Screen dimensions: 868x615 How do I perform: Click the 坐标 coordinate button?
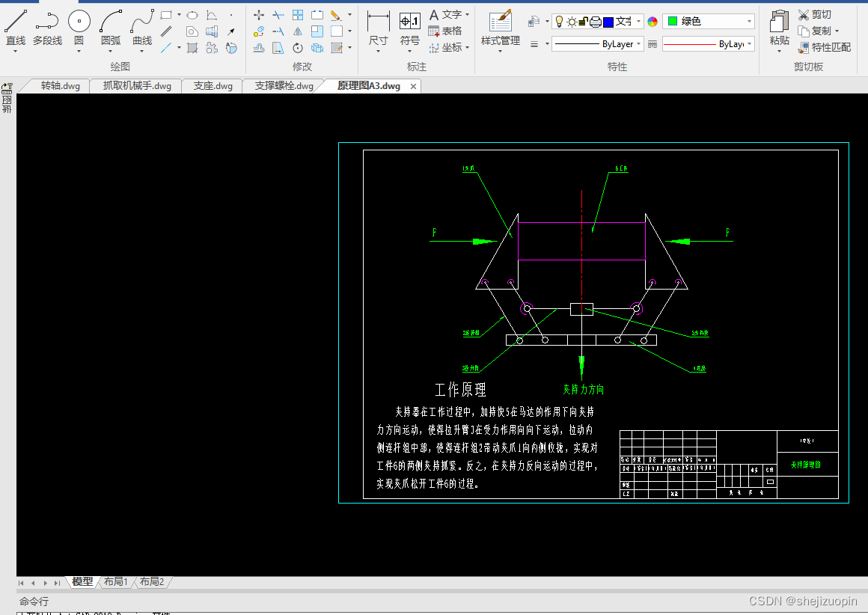click(445, 48)
